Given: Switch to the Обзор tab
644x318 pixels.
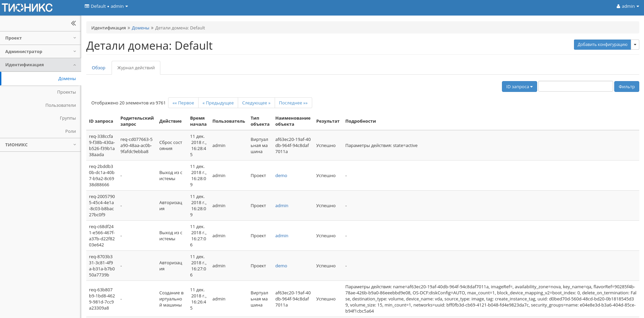Looking at the screenshot, I should coord(98,68).
